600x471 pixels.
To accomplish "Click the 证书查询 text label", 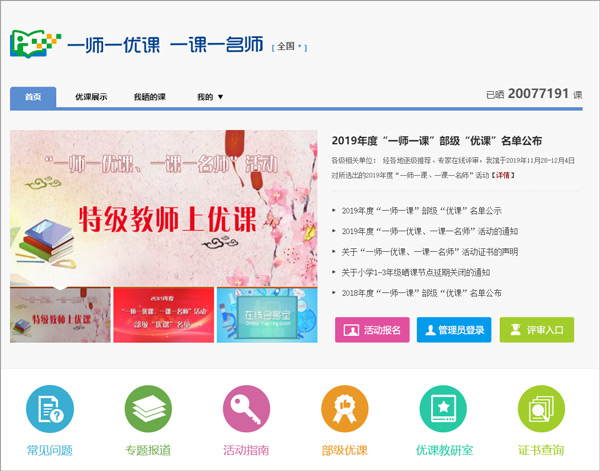I will coord(541,450).
